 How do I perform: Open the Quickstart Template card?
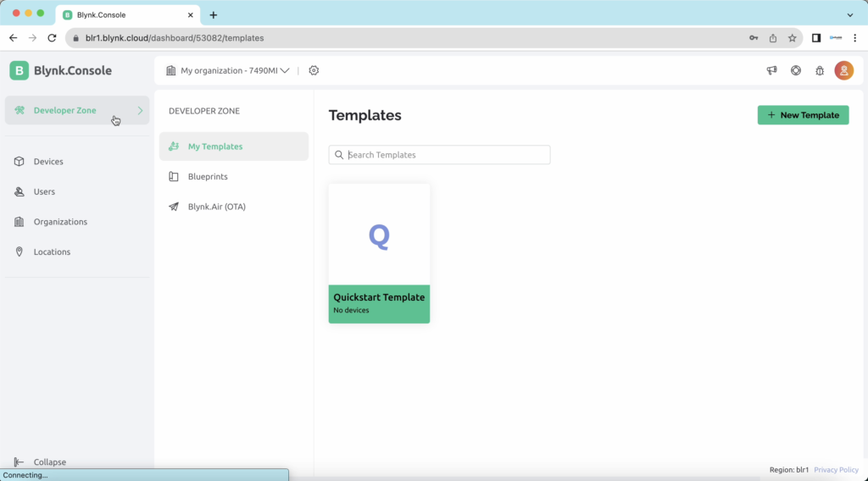[379, 254]
